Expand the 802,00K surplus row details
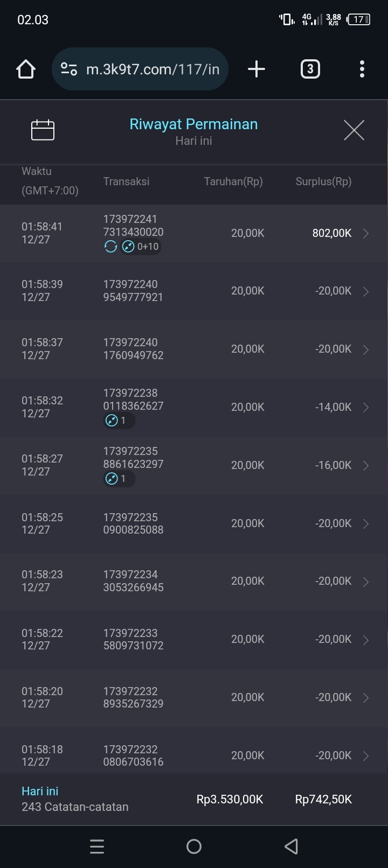The height and width of the screenshot is (868, 388). 366,233
